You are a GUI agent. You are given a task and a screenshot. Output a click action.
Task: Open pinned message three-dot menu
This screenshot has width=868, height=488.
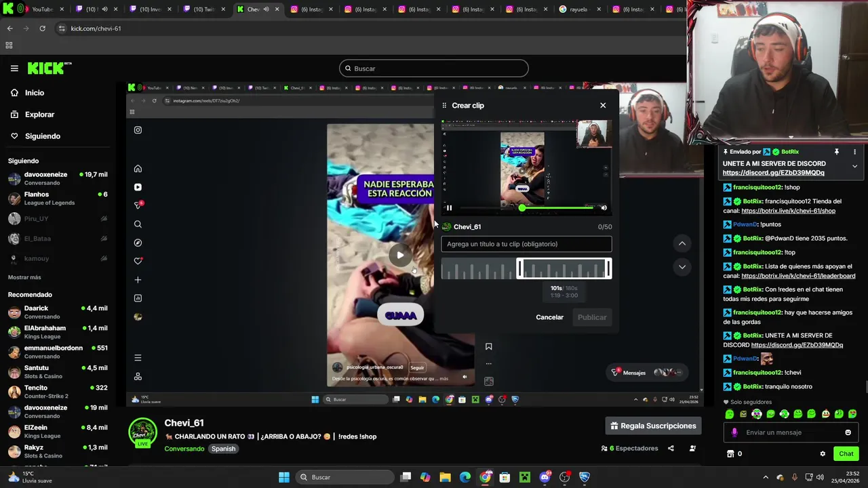click(x=854, y=152)
